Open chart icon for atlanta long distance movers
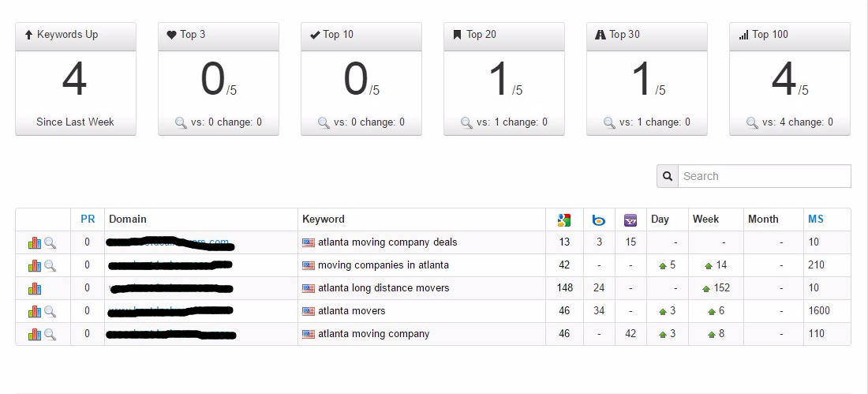The image size is (868, 394). [34, 288]
